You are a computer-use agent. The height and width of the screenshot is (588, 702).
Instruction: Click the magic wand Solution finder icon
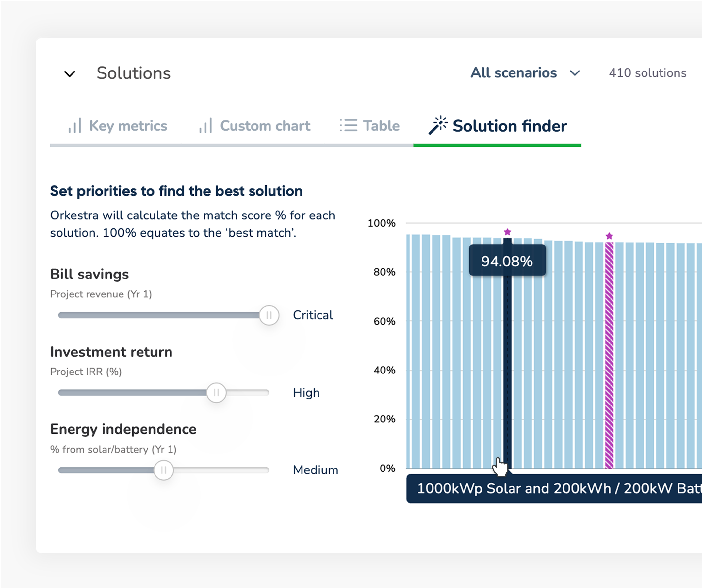coord(438,125)
